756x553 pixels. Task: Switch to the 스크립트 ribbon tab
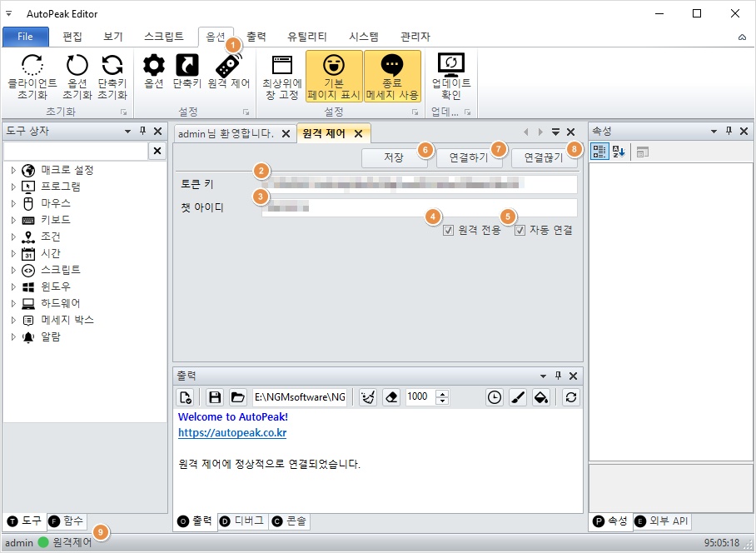coord(164,37)
